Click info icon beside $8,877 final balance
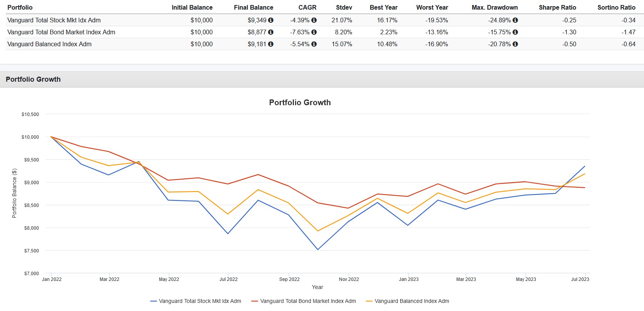 [271, 32]
